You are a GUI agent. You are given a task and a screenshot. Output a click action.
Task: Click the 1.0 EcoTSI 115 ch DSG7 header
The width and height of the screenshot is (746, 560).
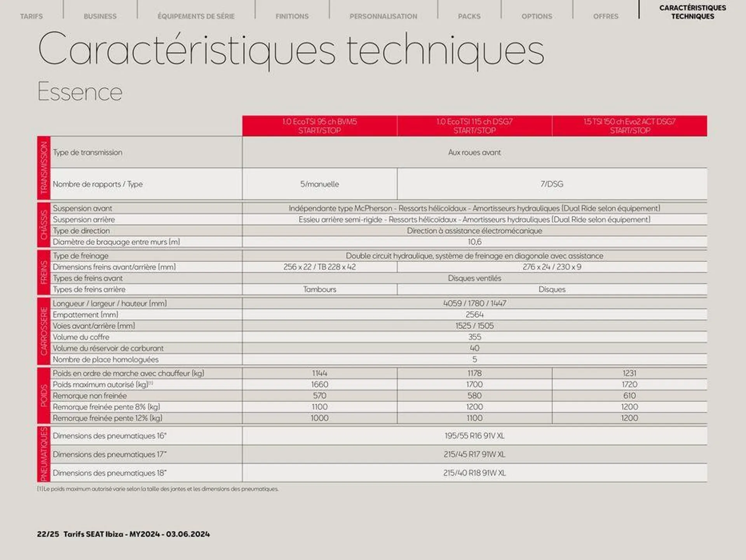pos(474,126)
